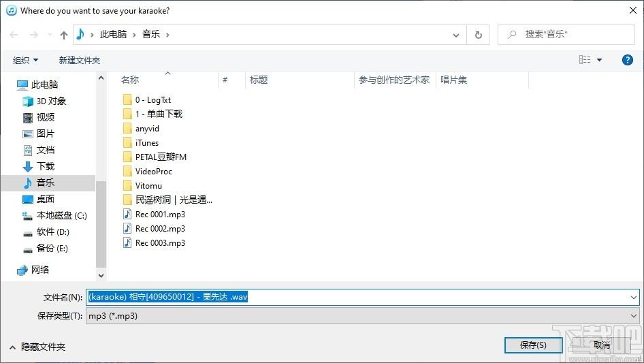Select 网络 in the sidebar
The width and height of the screenshot is (644, 363).
33,270
